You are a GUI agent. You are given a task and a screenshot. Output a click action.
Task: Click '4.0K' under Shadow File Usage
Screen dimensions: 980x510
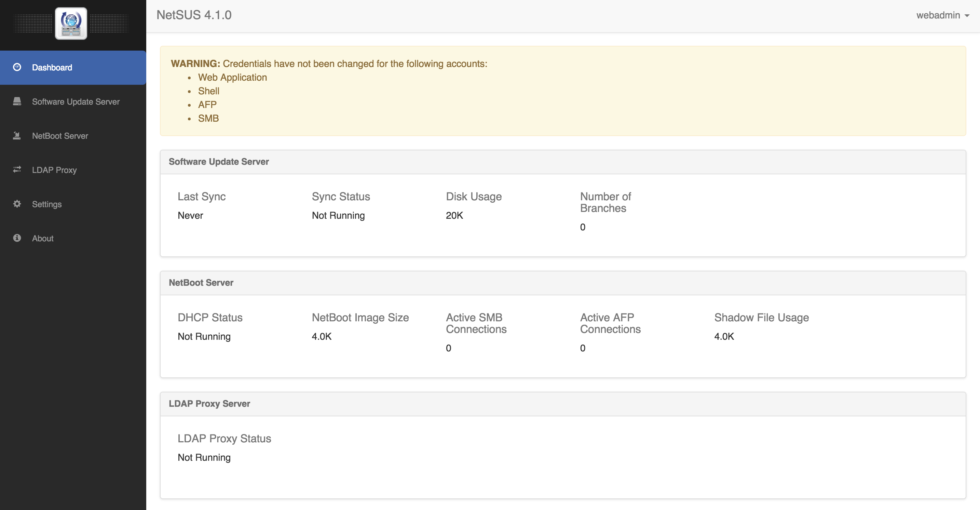(724, 336)
